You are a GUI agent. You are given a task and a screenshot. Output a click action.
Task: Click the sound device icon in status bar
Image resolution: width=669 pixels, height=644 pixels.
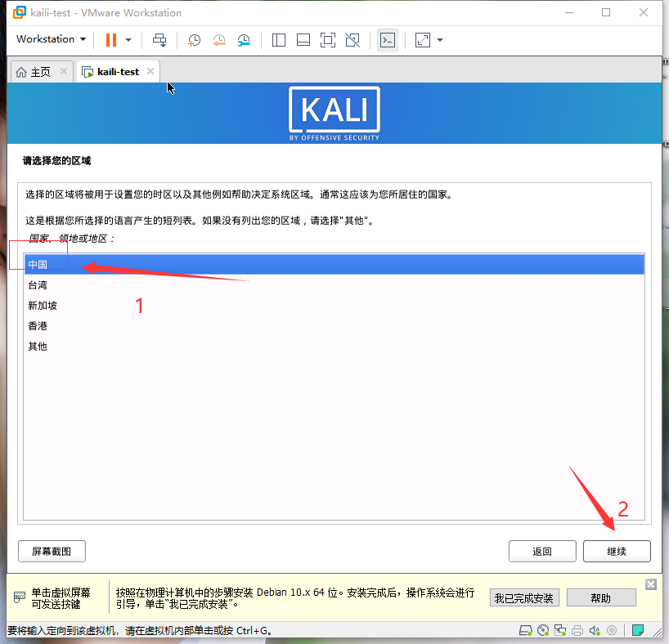point(594,630)
